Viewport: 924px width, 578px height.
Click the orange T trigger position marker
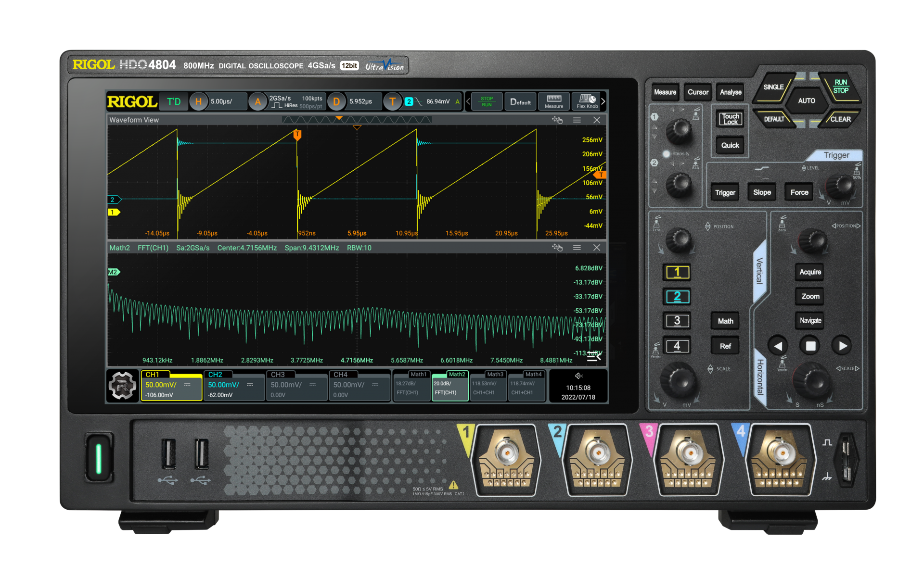coord(297,135)
